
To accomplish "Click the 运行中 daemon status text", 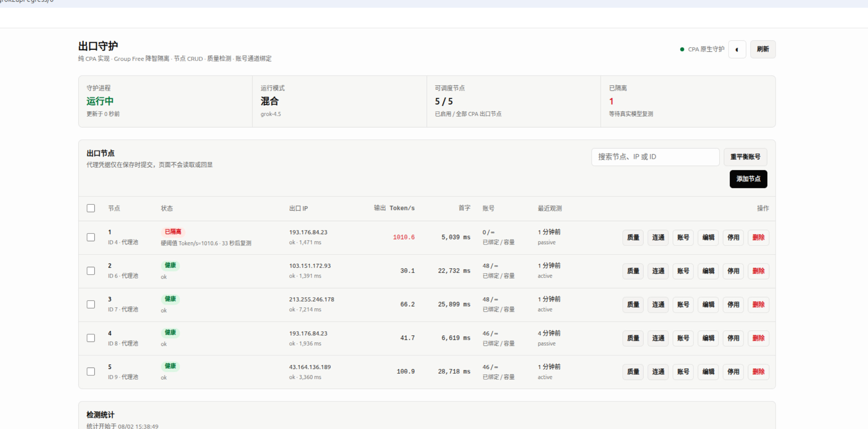I will [100, 101].
